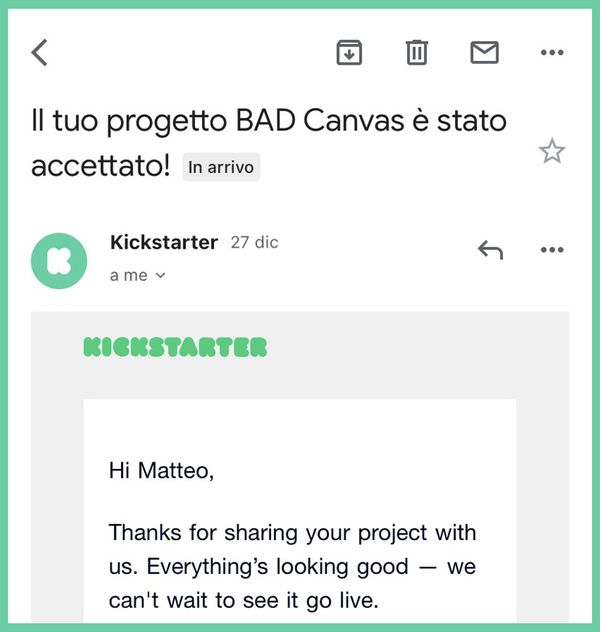The image size is (600, 632).
Task: Archive this email with the archive icon
Action: [x=349, y=52]
